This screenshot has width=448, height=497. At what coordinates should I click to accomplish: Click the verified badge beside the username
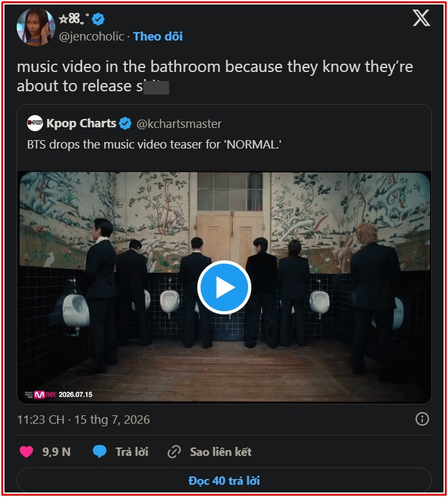[98, 19]
